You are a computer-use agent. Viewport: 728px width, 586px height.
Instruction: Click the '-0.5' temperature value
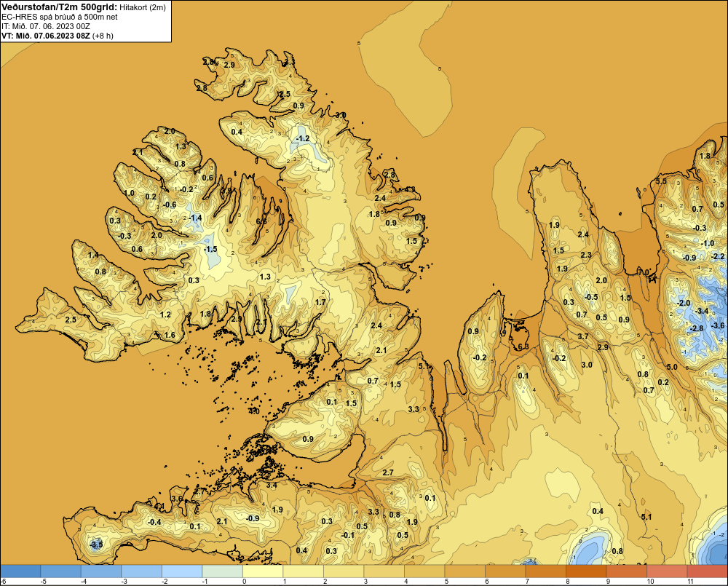[x=591, y=297]
